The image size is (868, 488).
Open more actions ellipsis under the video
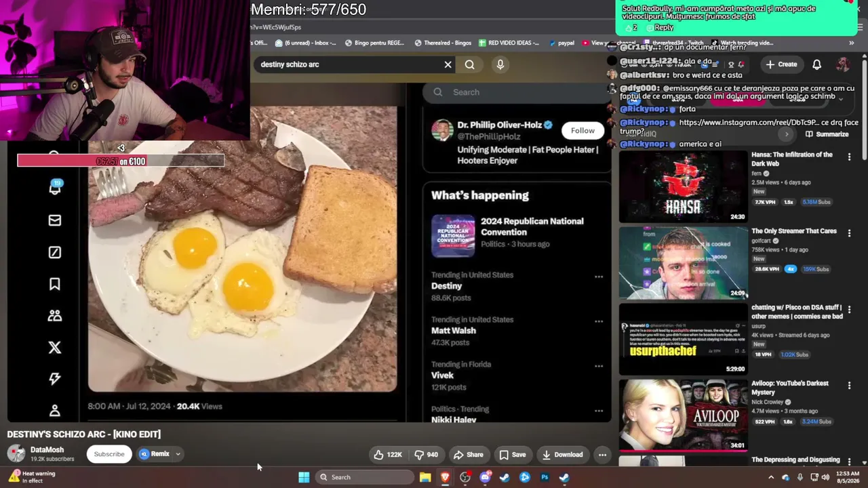coord(602,455)
